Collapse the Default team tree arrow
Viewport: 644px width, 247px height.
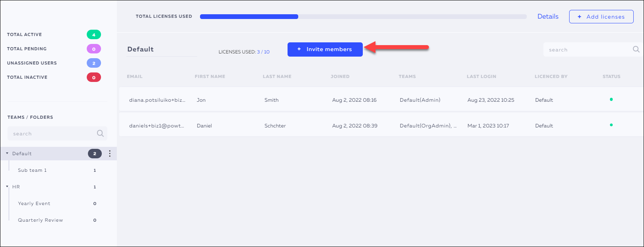pyautogui.click(x=7, y=153)
